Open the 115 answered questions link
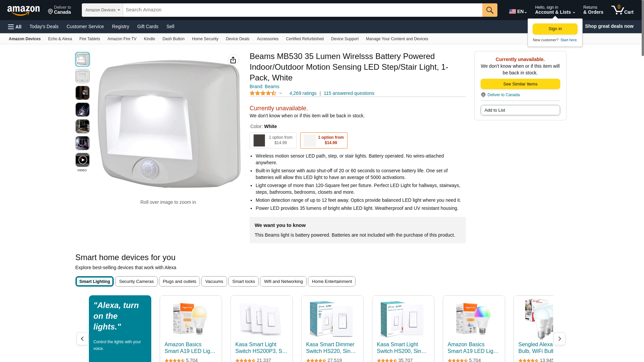The height and width of the screenshot is (362, 644). (x=349, y=93)
